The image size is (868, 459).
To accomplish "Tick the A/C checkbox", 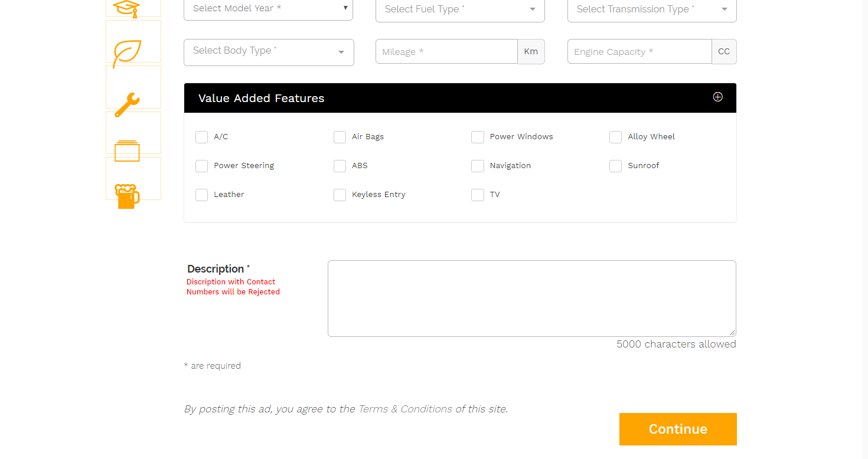I will 202,137.
